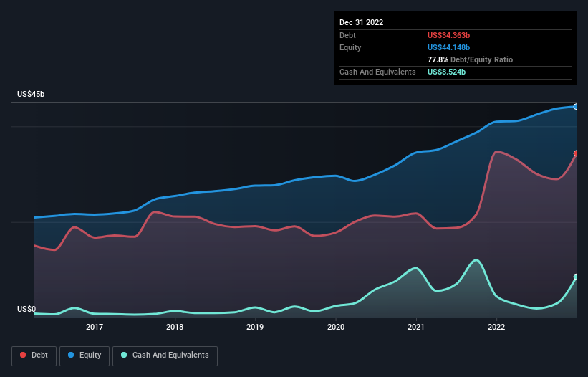
Task: Click the US$44.148b equity value
Action: tap(448, 47)
